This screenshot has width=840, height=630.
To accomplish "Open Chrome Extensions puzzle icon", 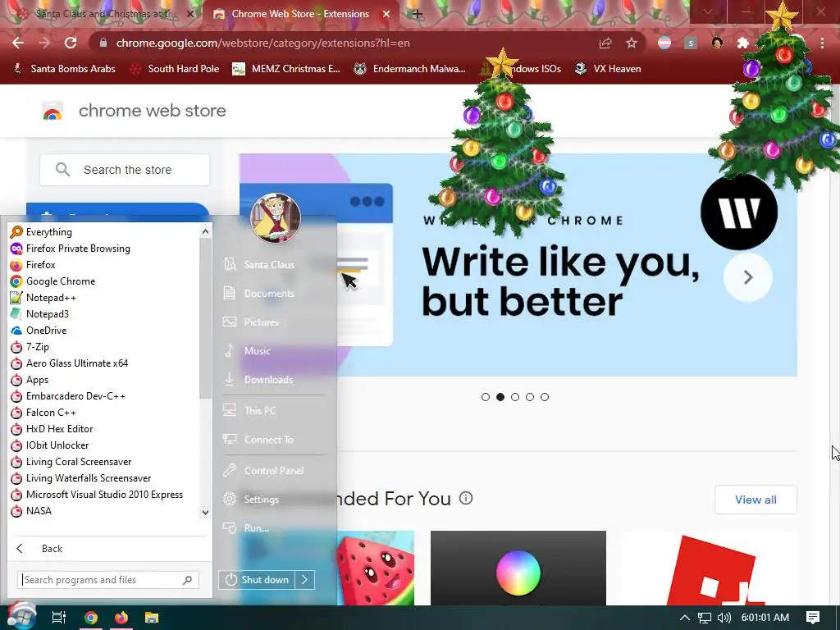I will pyautogui.click(x=743, y=43).
